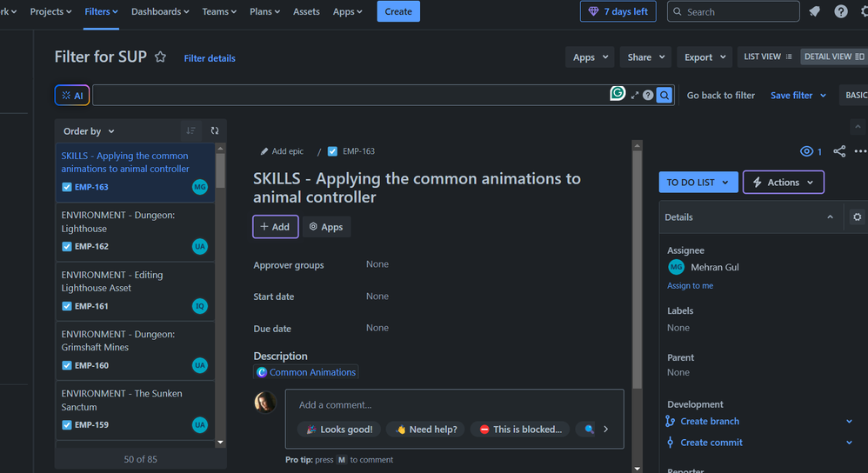Click UA avatar on EMP-162 card
The height and width of the screenshot is (473, 868).
[x=200, y=246]
